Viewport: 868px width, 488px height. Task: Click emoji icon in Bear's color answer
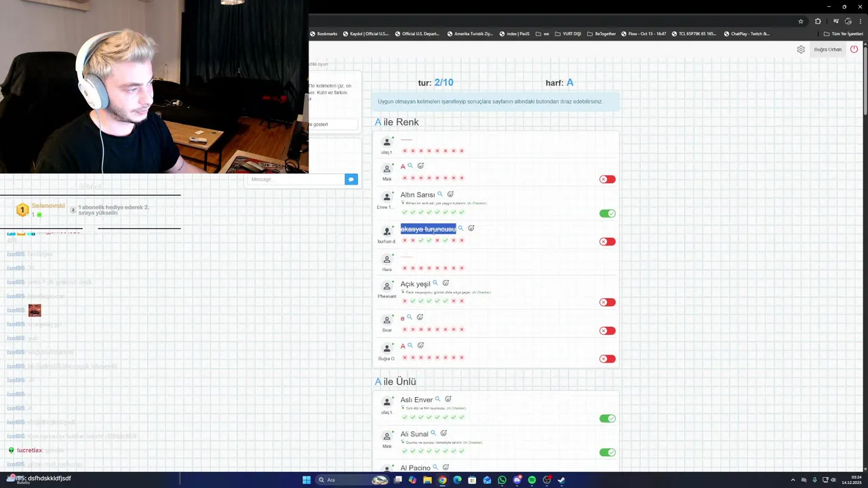tap(420, 317)
